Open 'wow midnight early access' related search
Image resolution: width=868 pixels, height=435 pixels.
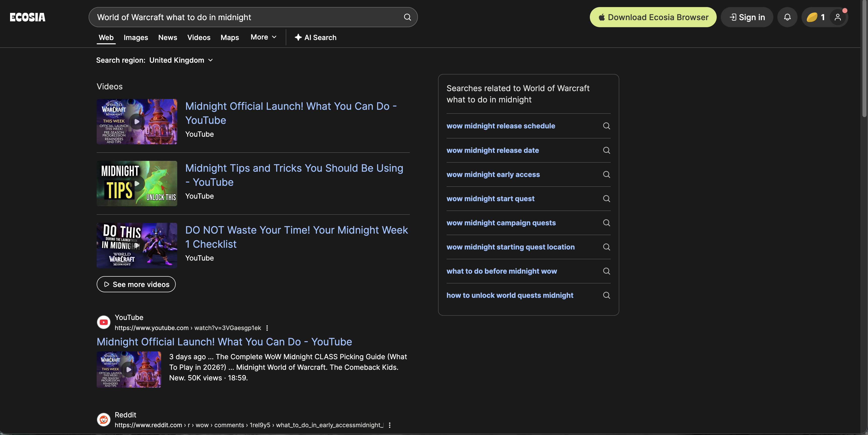point(493,174)
